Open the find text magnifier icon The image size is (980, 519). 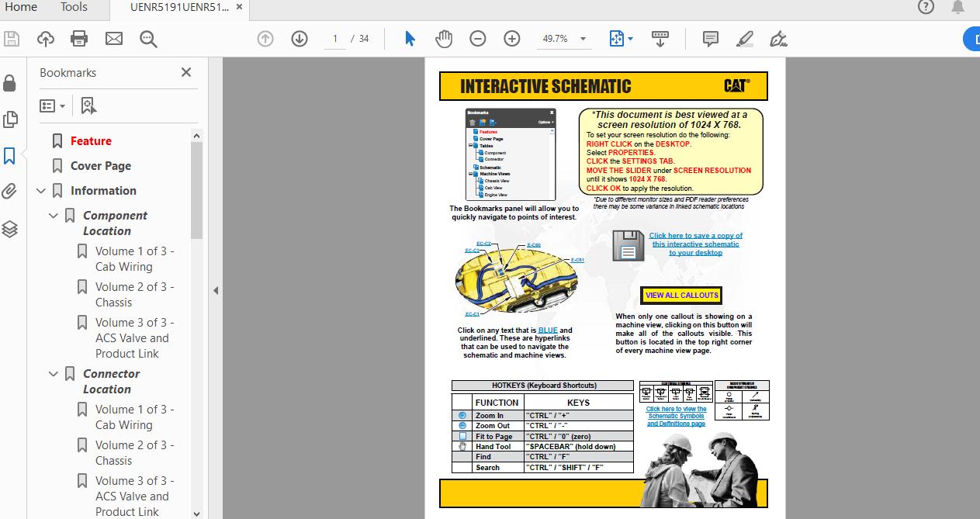tap(148, 39)
